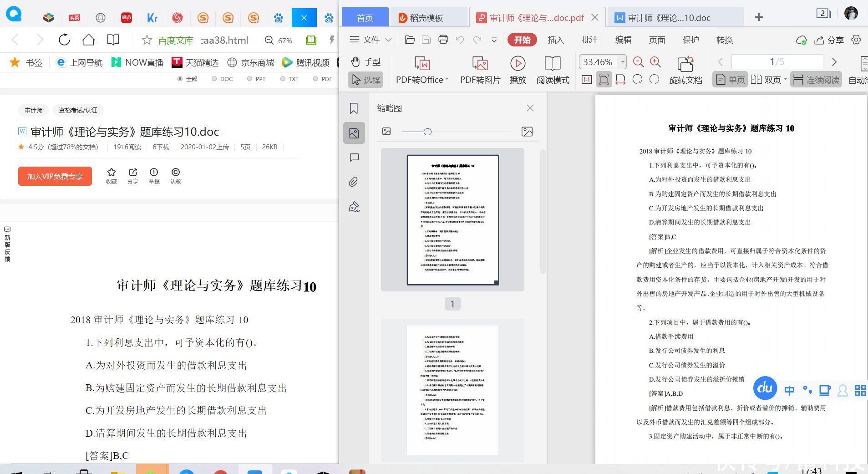Undo last action in WPS
The width and height of the screenshot is (868, 474).
[460, 40]
